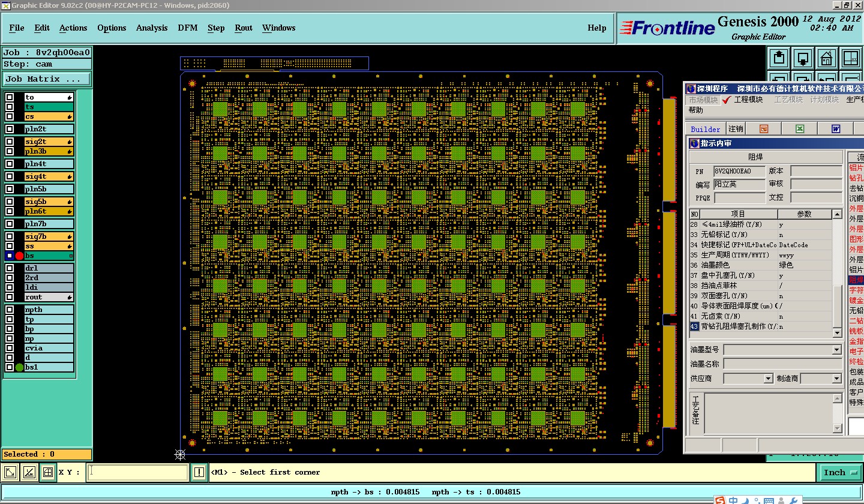
Task: Click the 阻焊 header button
Action: click(766, 157)
